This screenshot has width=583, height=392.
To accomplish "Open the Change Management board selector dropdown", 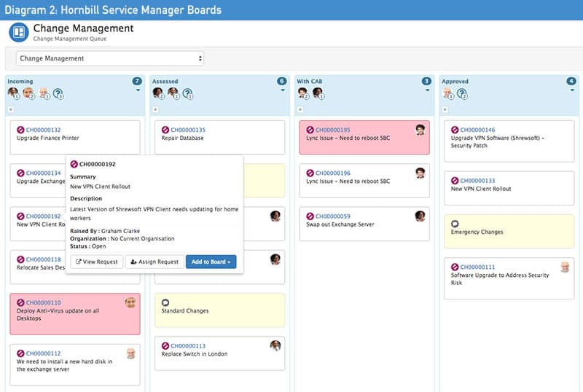I will point(110,58).
